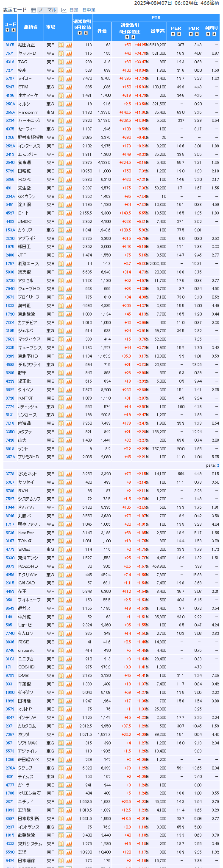Open chart icon for Hmcomm row
The image size is (223, 868).
pyautogui.click(x=69, y=112)
